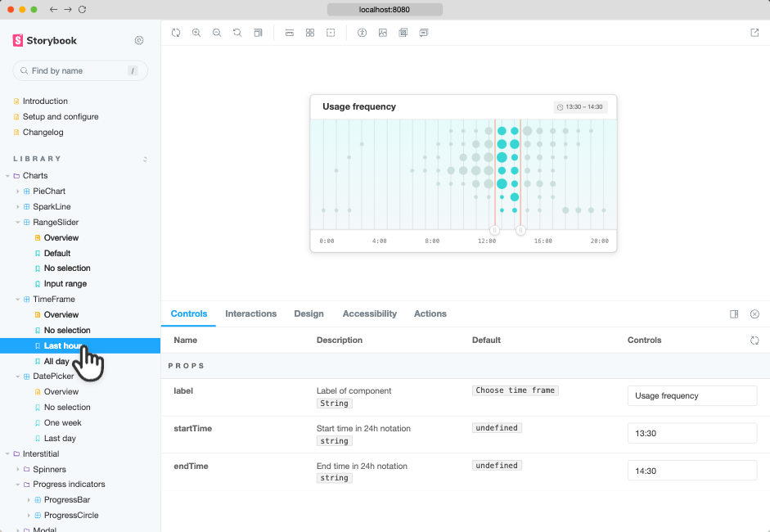Open the accessibility vision simulator icon
This screenshot has width=770, height=532.
[362, 33]
